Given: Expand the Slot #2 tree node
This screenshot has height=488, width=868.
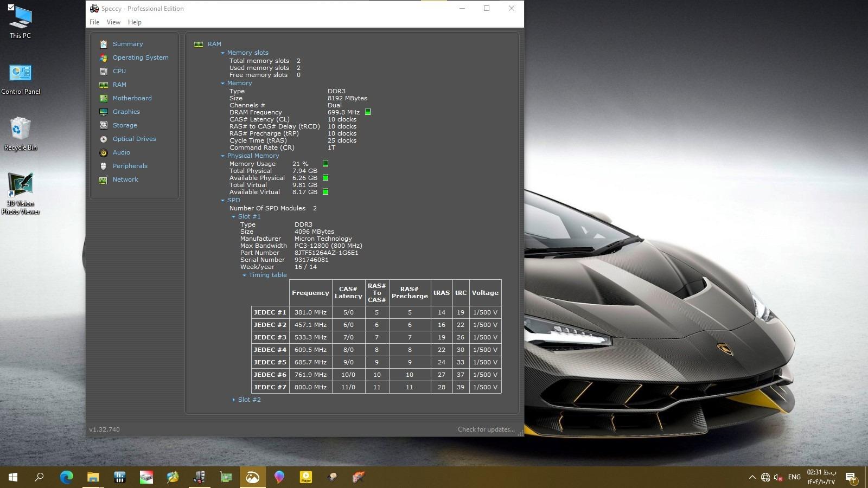Looking at the screenshot, I should pyautogui.click(x=234, y=400).
